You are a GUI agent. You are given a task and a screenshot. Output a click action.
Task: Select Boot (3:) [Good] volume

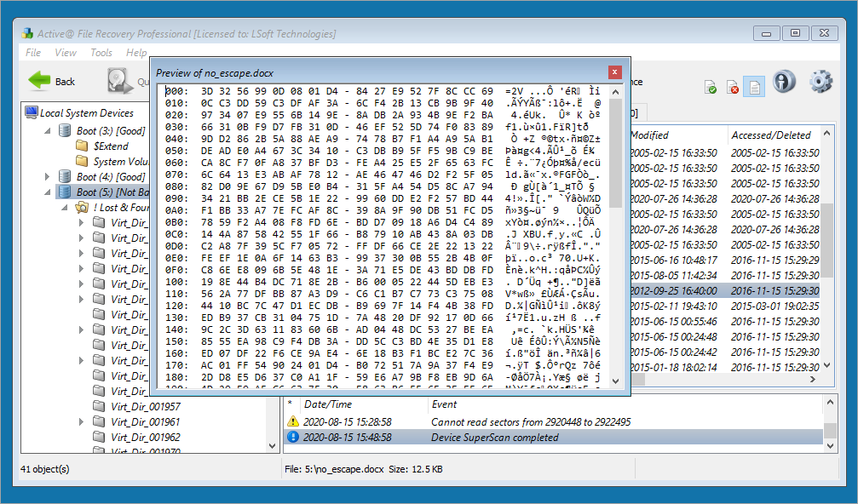point(111,130)
